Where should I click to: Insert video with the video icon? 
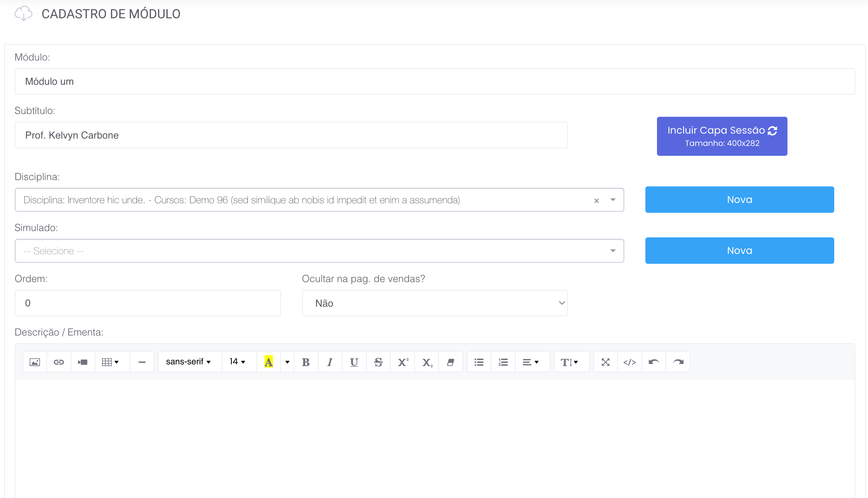83,362
